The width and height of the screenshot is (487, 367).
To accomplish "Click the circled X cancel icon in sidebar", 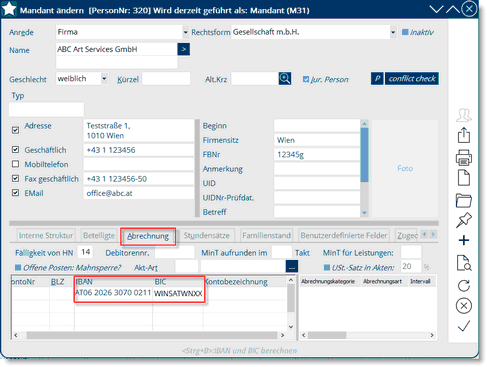I will click(464, 306).
